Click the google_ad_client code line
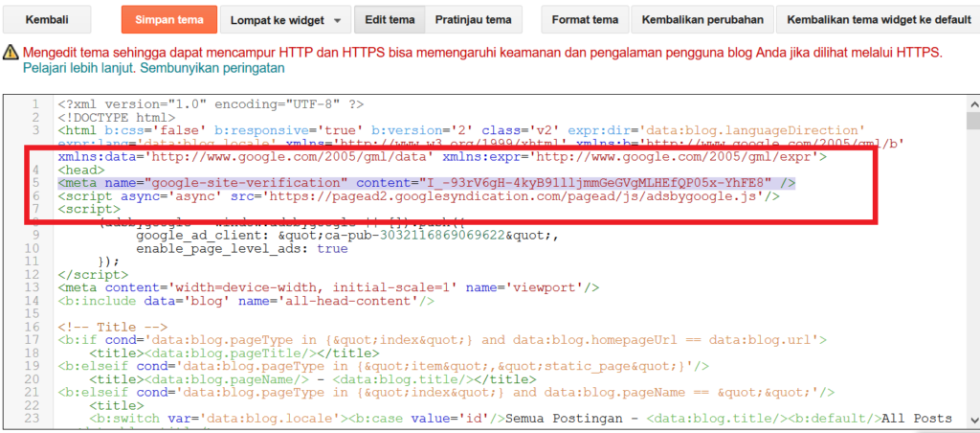This screenshot has width=980, height=433. click(x=345, y=236)
